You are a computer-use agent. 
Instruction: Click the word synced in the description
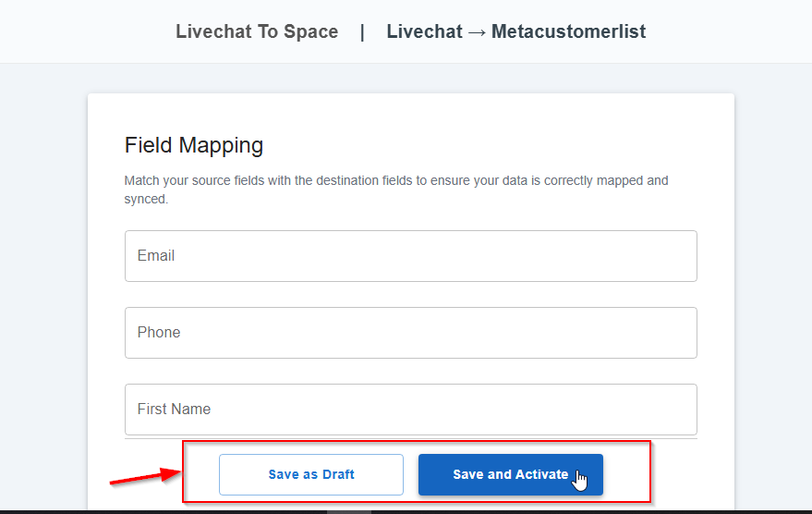coord(145,199)
